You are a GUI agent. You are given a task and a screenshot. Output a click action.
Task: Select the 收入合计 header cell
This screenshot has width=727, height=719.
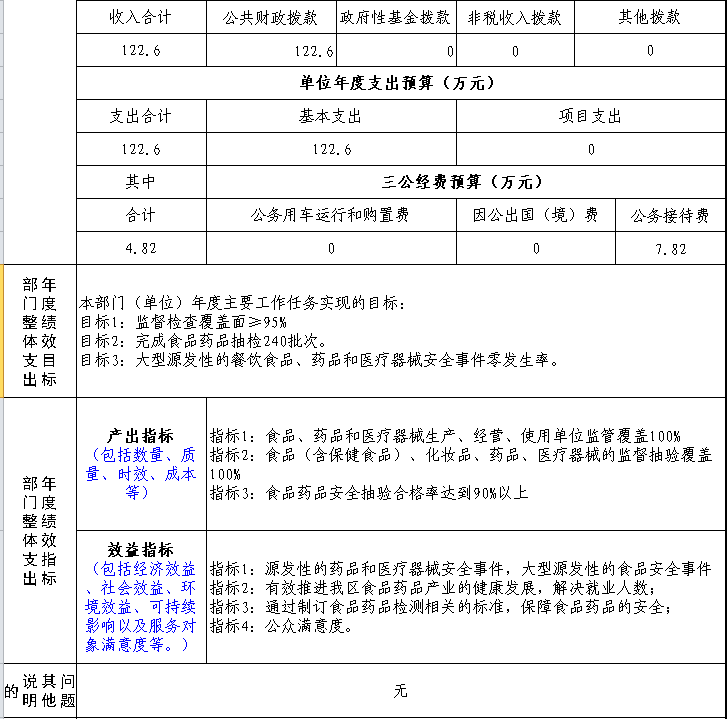(141, 17)
